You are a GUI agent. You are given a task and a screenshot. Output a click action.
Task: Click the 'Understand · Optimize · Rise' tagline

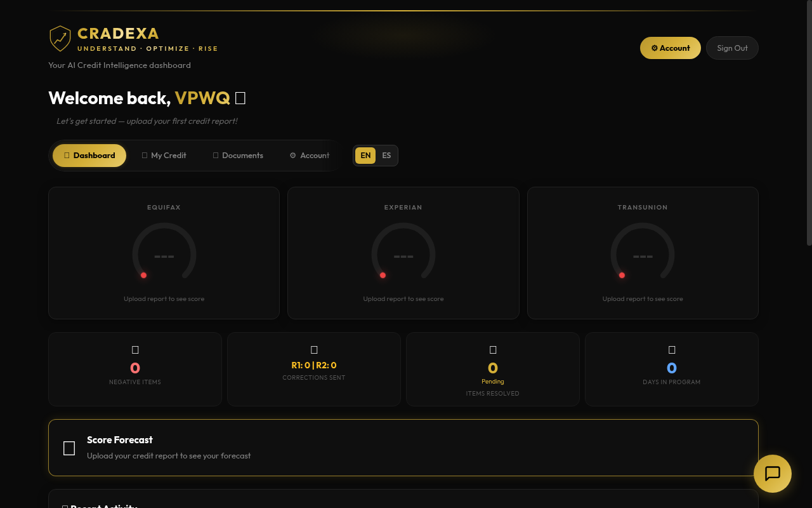click(148, 48)
